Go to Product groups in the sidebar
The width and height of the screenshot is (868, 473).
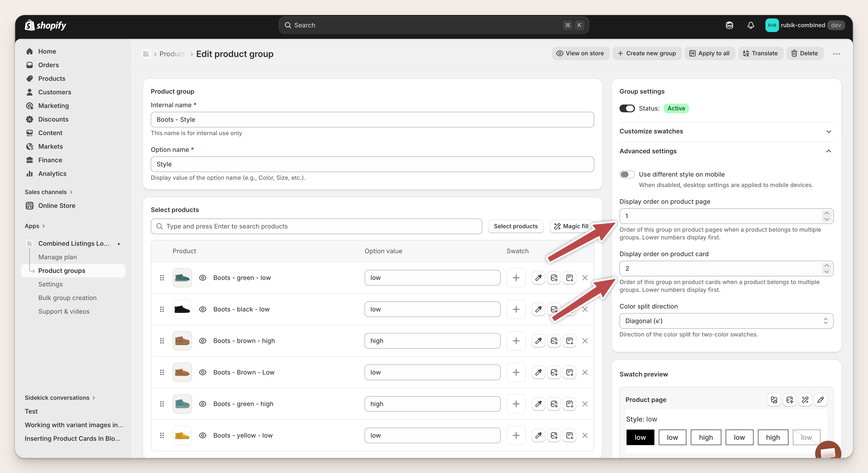click(62, 270)
